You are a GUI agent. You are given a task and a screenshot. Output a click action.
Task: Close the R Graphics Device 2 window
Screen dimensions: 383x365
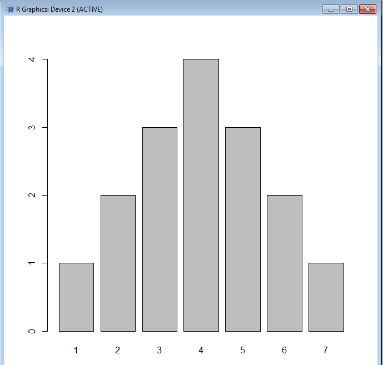click(368, 9)
